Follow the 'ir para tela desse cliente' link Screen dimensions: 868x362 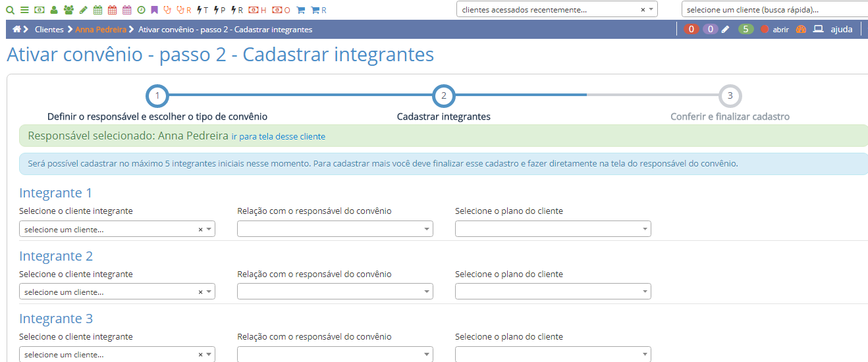[x=278, y=137]
